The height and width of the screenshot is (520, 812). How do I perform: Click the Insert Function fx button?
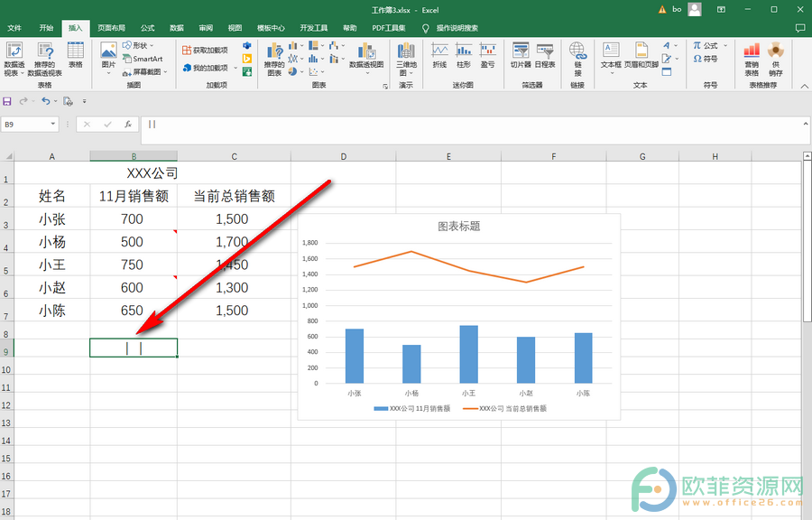click(128, 125)
